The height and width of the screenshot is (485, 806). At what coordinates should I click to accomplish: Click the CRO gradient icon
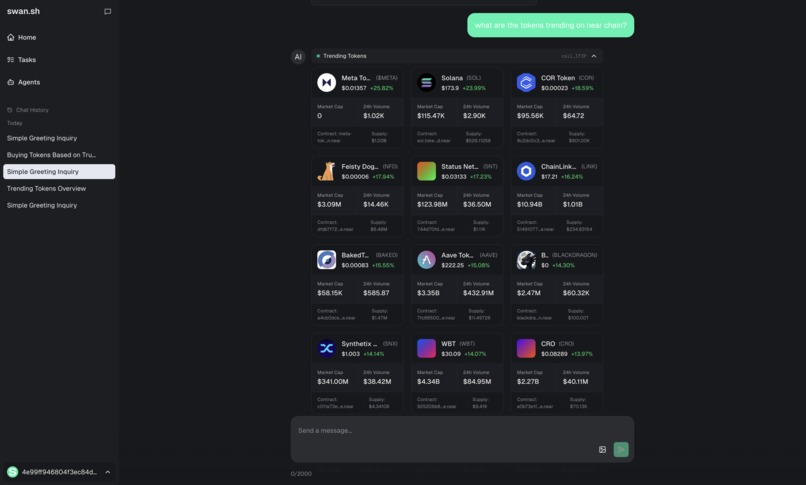click(526, 348)
